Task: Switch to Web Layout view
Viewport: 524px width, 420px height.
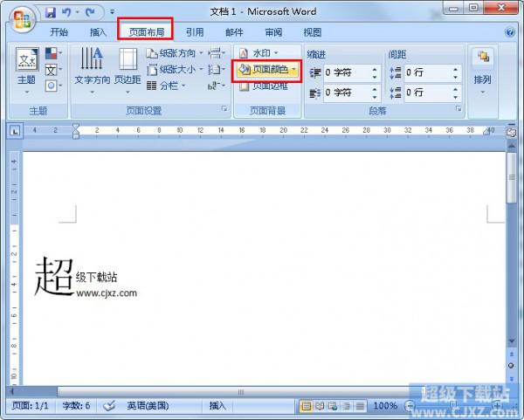Action: [333, 406]
